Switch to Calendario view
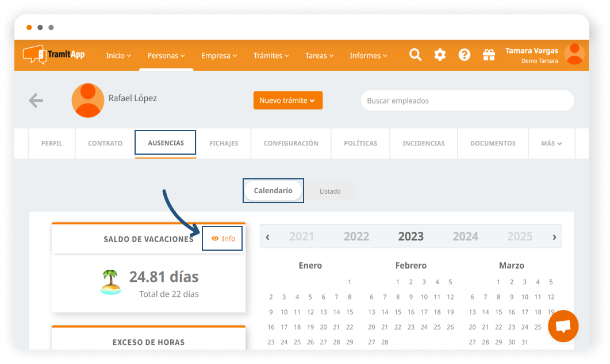The height and width of the screenshot is (364, 610). [x=273, y=190]
